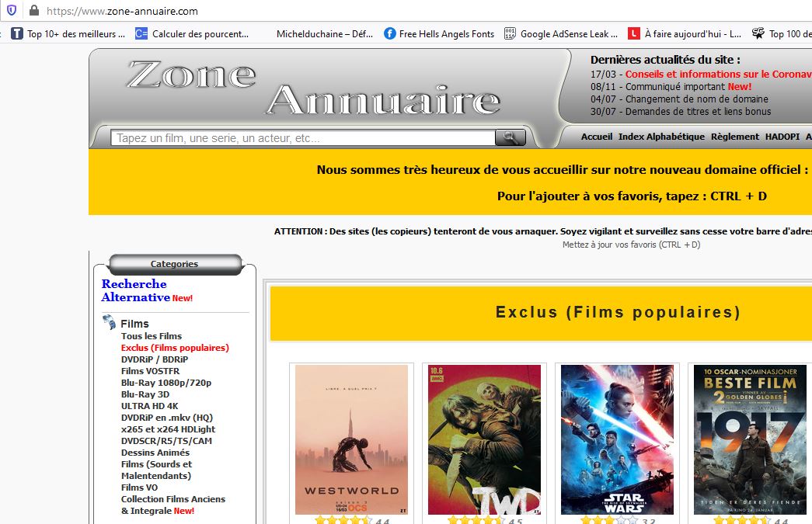Open the Star Wars poster thumbnail
Screen dimensions: 812x524
pyautogui.click(x=617, y=439)
